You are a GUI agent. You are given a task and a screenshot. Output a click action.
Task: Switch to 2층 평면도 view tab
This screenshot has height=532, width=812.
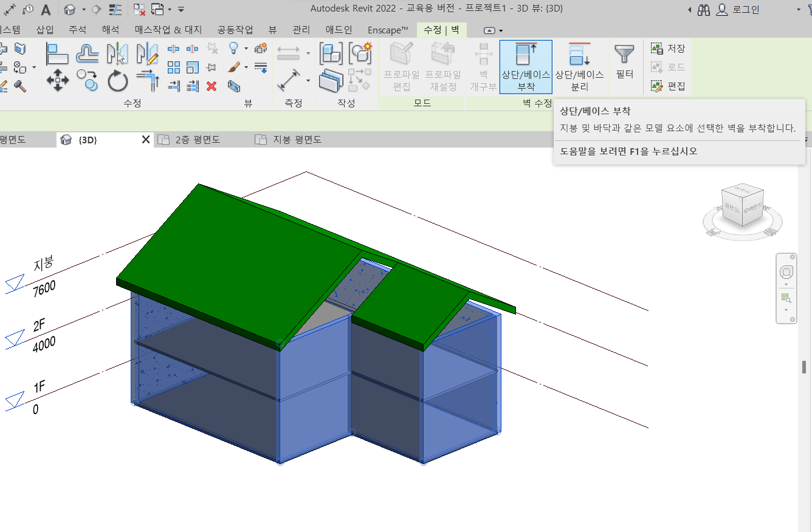[x=198, y=140]
